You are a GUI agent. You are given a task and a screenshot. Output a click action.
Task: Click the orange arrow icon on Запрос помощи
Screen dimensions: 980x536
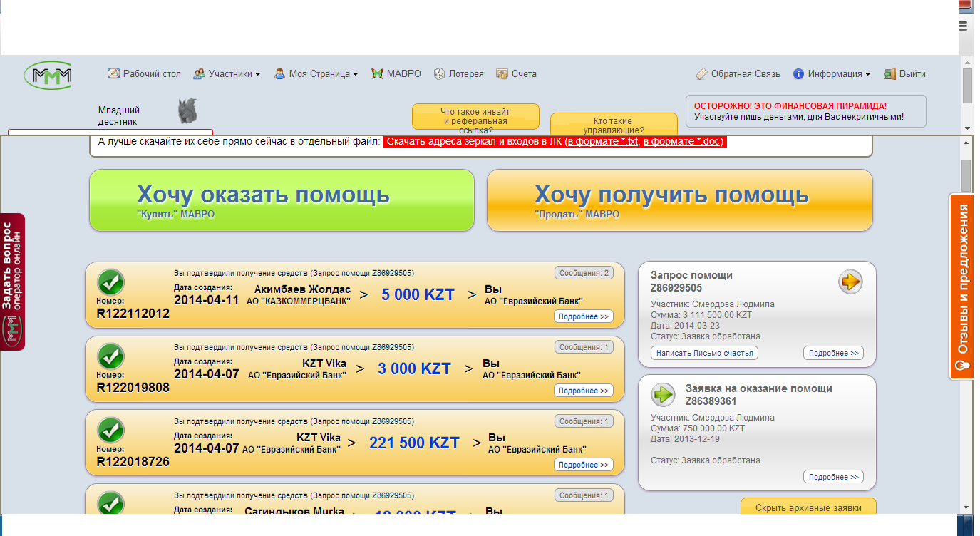click(x=850, y=282)
